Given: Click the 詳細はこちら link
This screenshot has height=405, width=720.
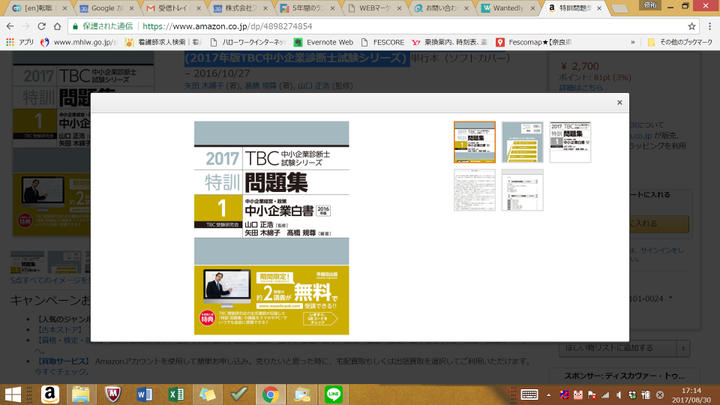Looking at the screenshot, I should click(x=581, y=87).
